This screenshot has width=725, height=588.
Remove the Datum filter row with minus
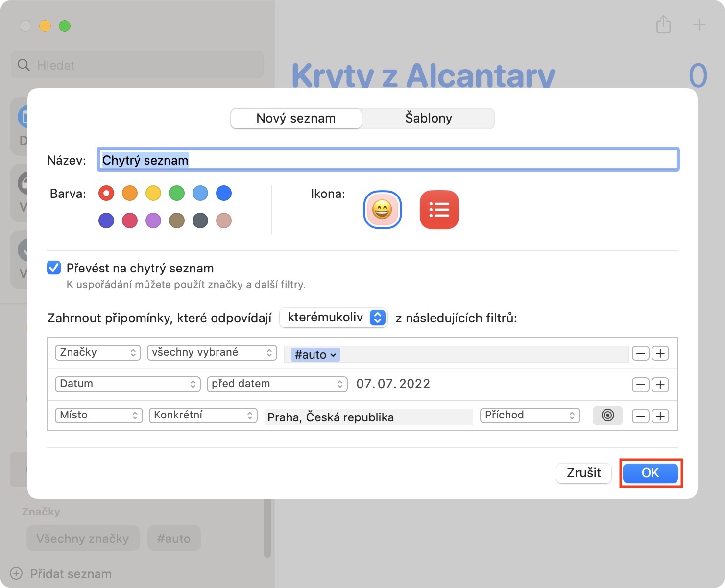pos(640,385)
